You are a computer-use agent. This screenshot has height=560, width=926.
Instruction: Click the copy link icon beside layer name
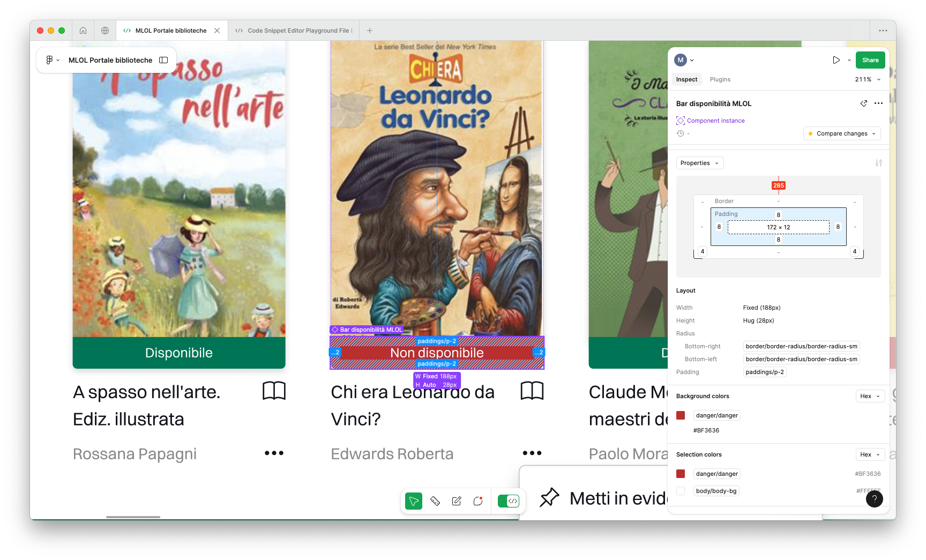863,103
